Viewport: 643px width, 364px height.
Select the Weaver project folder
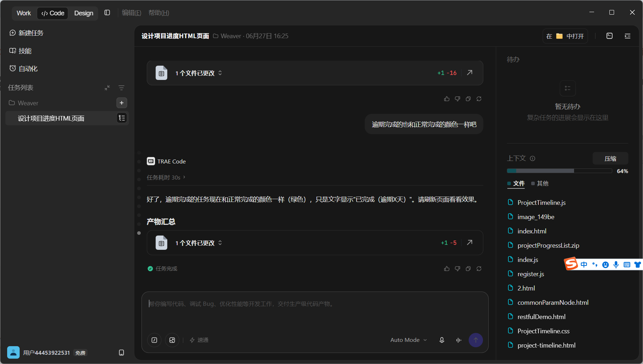coord(24,103)
